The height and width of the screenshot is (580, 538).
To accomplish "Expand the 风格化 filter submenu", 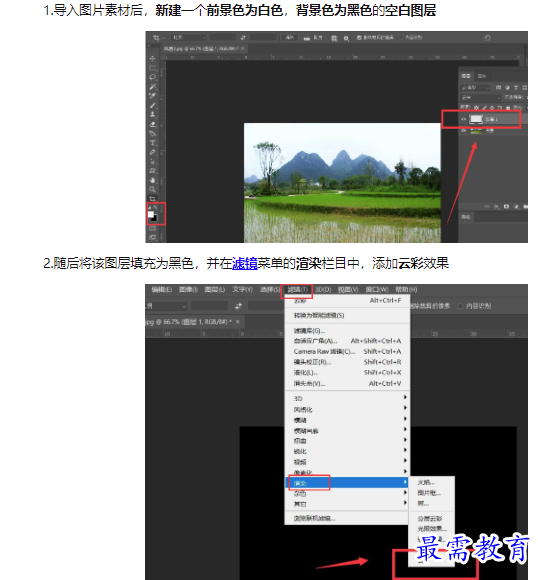I will point(348,409).
